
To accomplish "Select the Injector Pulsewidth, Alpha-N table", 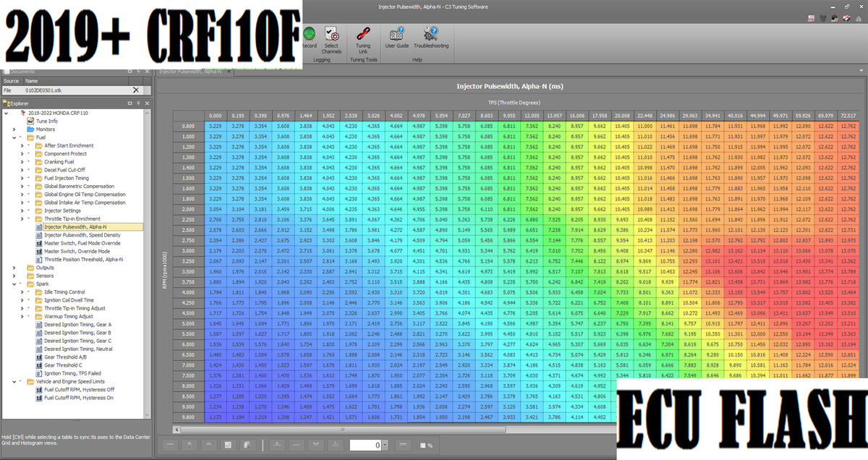I will pos(88,227).
